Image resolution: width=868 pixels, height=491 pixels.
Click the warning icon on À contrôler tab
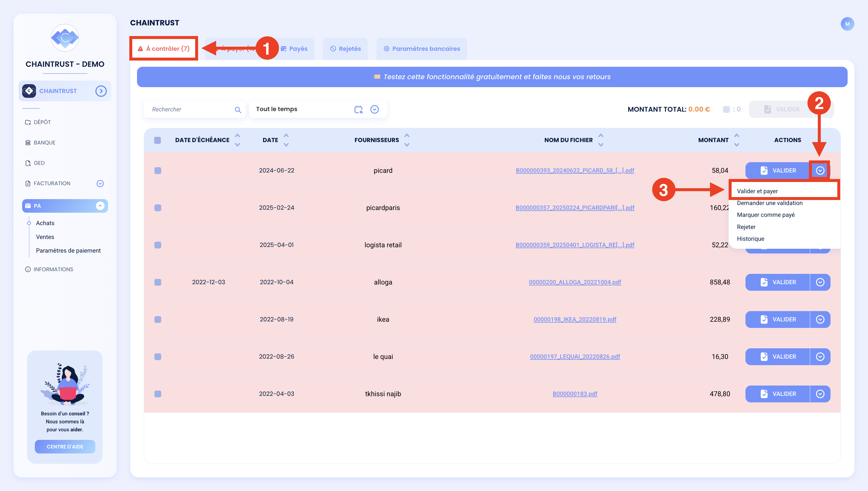pos(141,48)
